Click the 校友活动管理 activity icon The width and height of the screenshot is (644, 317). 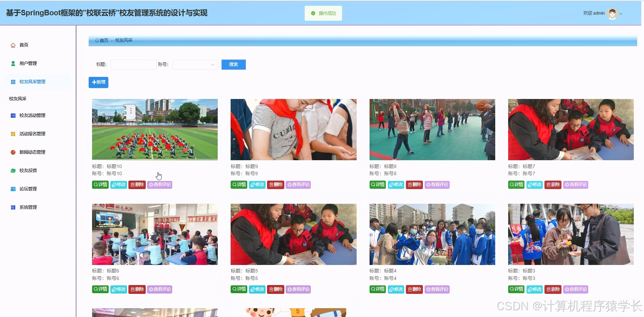point(13,115)
